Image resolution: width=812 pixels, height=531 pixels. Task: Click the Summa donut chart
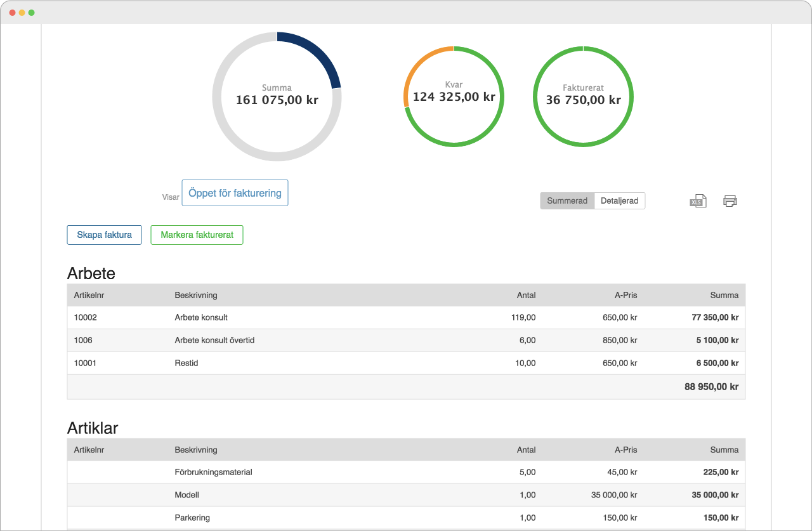[277, 96]
